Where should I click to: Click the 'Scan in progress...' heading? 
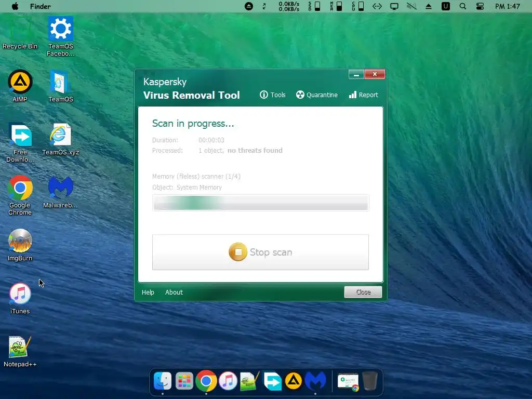193,124
